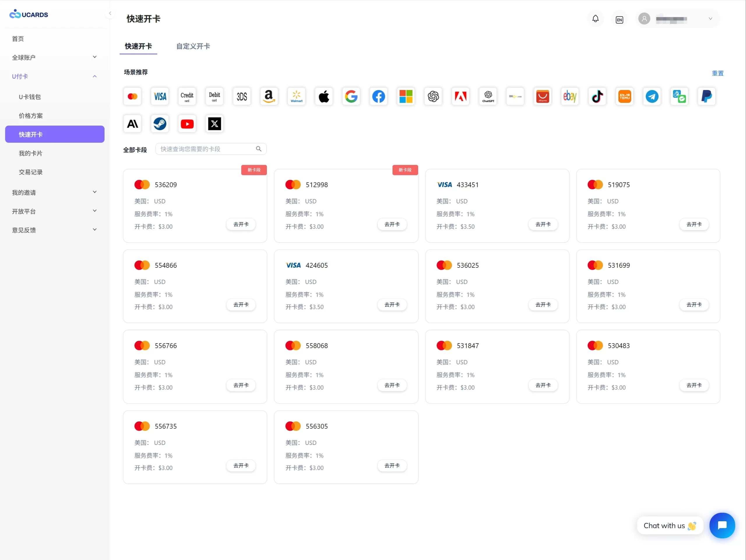Choose the Debit card scene icon
746x560 pixels.
214,96
